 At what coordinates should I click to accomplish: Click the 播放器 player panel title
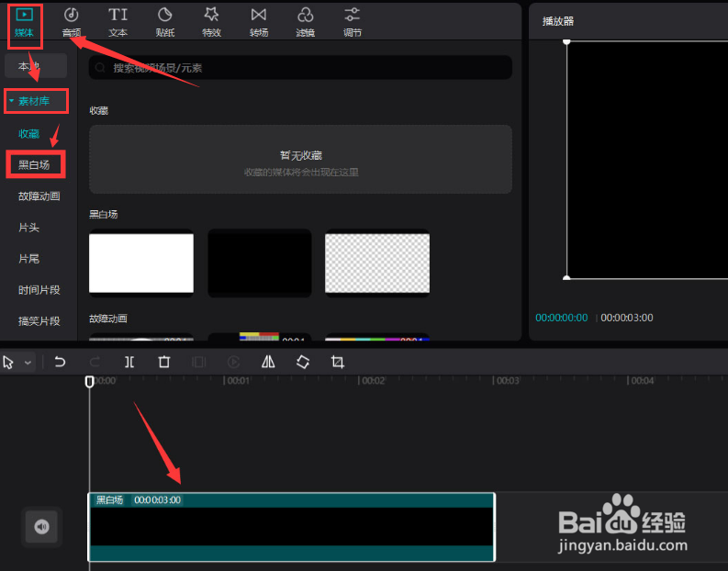coord(558,21)
